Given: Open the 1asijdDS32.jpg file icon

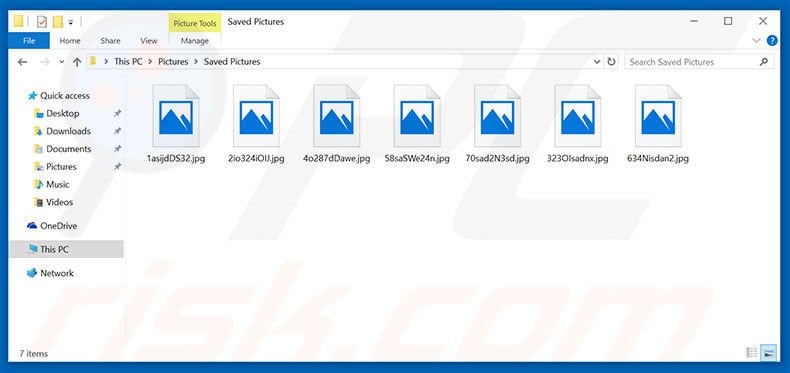Looking at the screenshot, I should click(x=176, y=116).
